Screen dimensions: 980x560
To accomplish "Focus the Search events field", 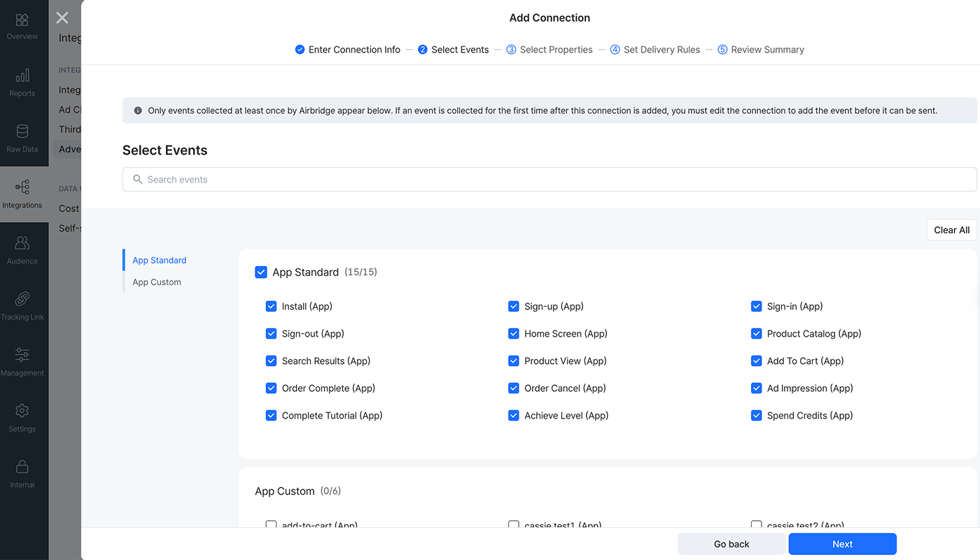I will pos(549,180).
